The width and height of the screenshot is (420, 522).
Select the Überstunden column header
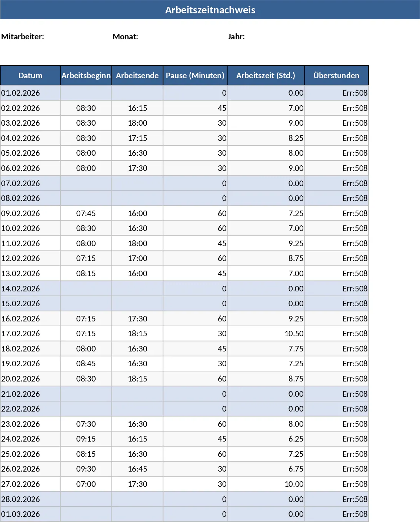pos(336,75)
